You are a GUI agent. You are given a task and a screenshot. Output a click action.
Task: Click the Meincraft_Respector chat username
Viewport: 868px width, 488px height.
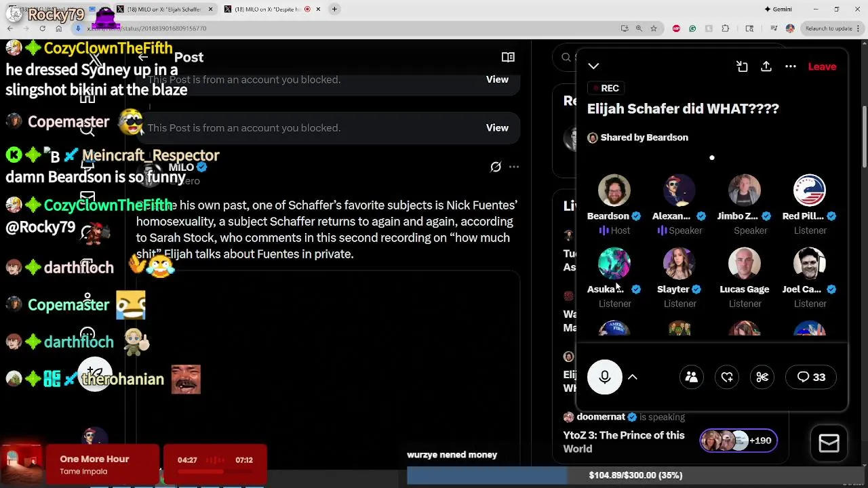(x=151, y=156)
